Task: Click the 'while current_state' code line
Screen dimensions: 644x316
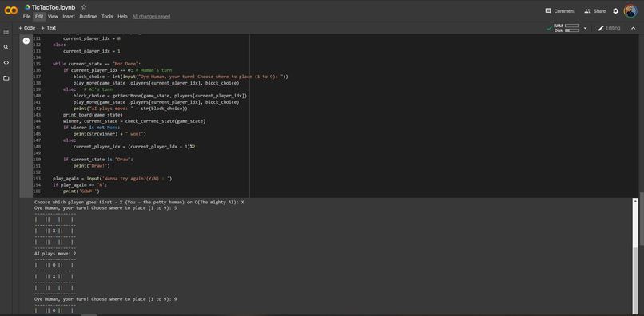Action: [97, 64]
